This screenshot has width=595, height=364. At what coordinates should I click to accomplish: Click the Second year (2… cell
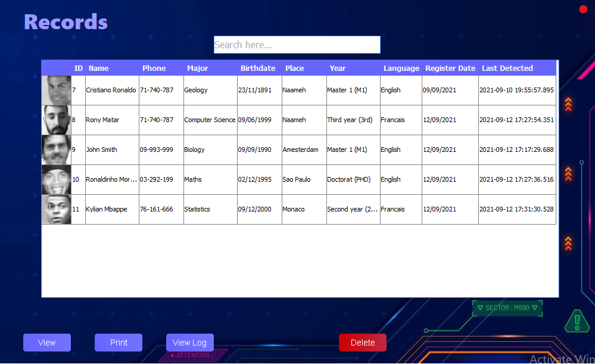pos(353,210)
